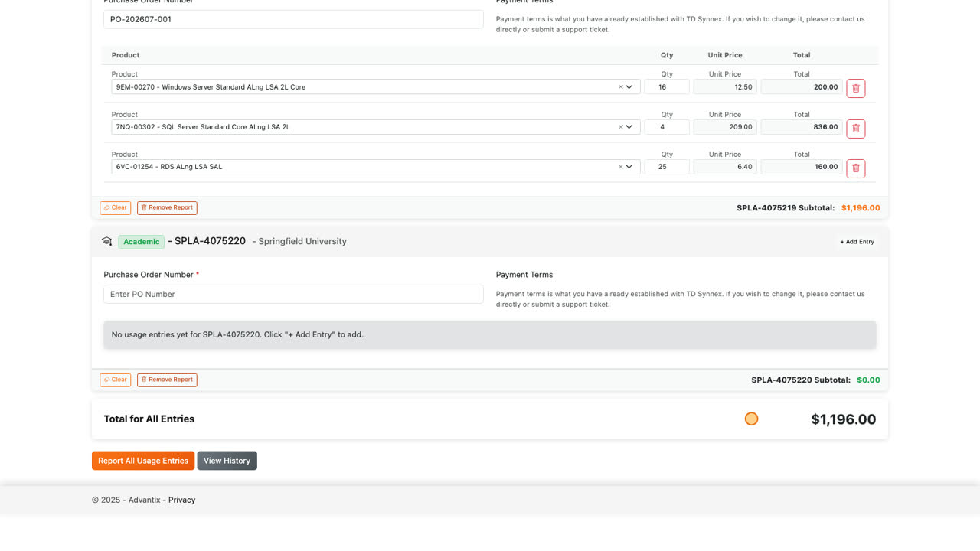Image resolution: width=980 pixels, height=551 pixels.
Task: Clear the Windows Server Standard product selection
Action: pyautogui.click(x=620, y=87)
